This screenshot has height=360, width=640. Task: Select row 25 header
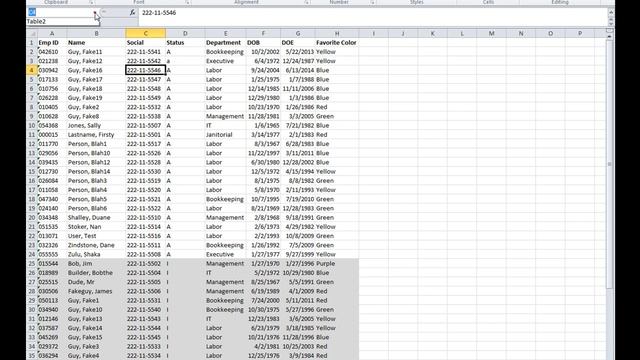pyautogui.click(x=31, y=264)
